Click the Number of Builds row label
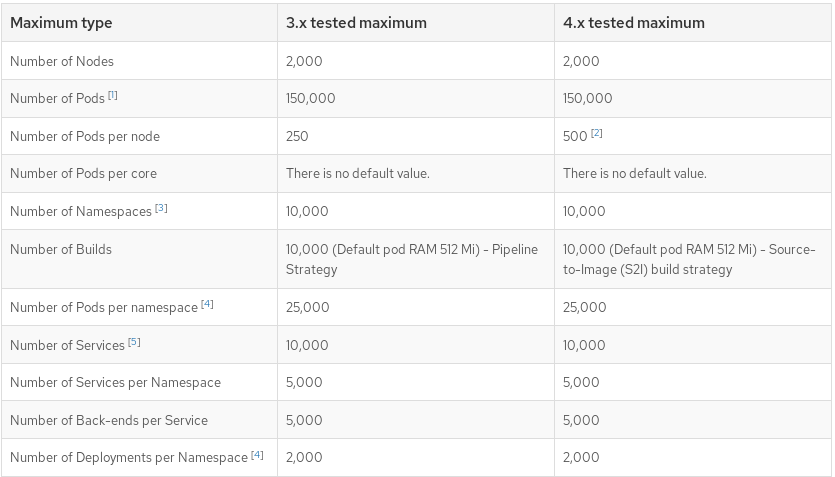The width and height of the screenshot is (835, 477). tap(61, 250)
